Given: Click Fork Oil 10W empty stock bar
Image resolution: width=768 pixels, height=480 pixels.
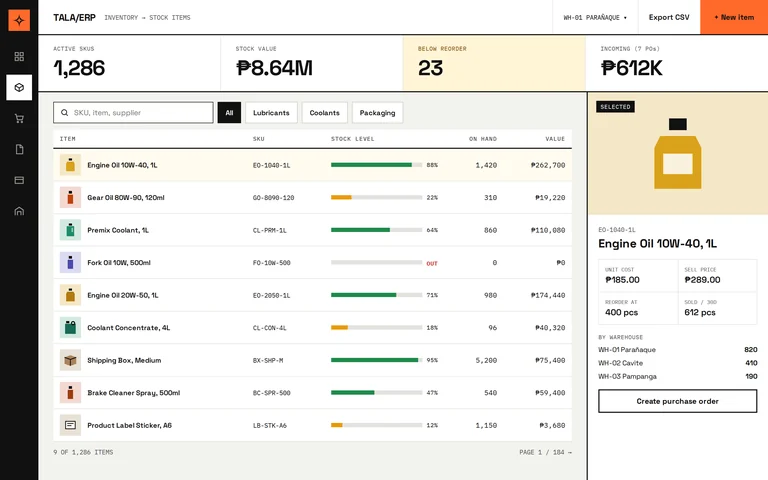Looking at the screenshot, I should 376,263.
